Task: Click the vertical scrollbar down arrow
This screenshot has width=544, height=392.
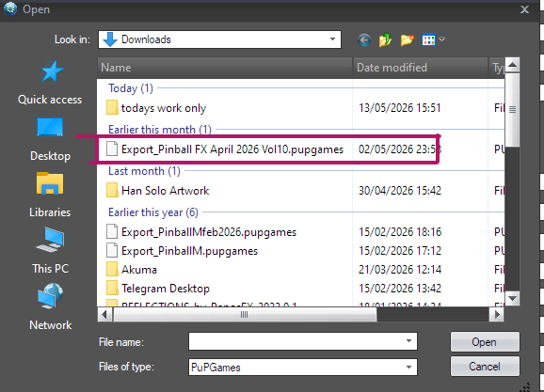Action: 512,298
